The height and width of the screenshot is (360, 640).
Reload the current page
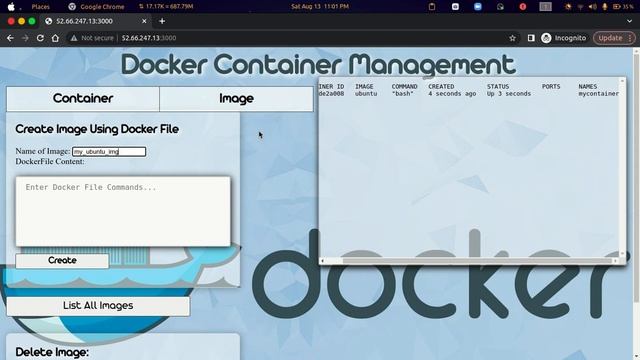coord(40,38)
